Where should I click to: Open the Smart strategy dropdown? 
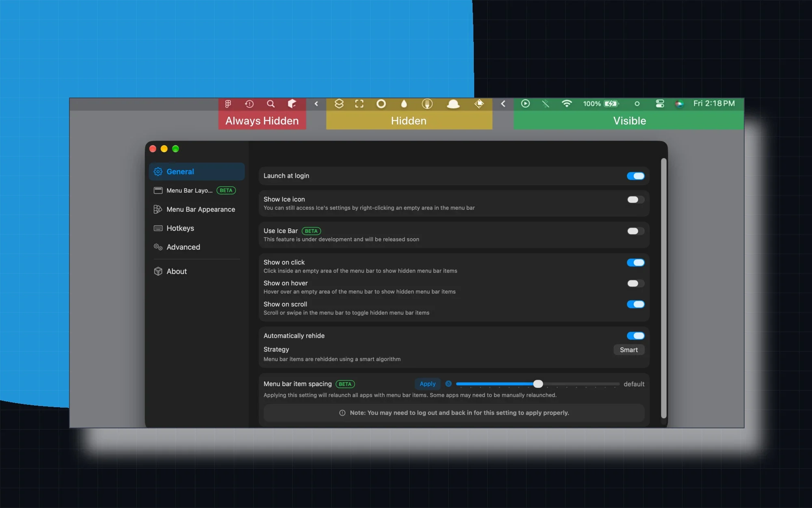pyautogui.click(x=629, y=350)
